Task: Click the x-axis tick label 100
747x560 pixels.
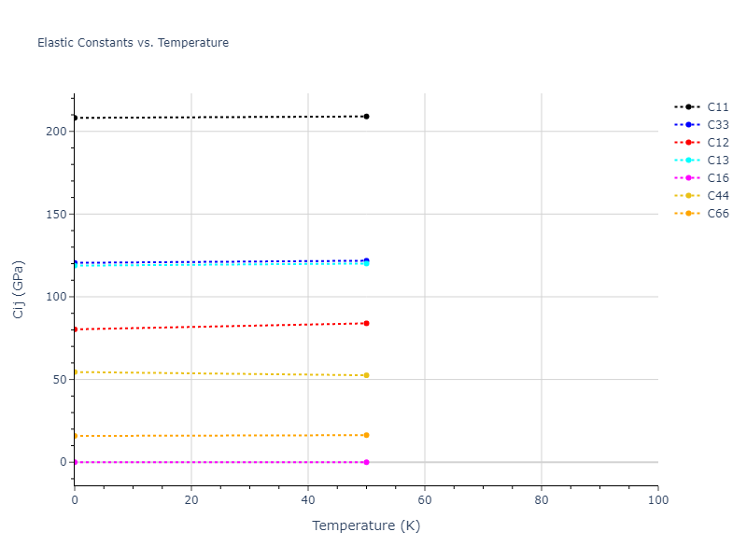Action: [657, 501]
